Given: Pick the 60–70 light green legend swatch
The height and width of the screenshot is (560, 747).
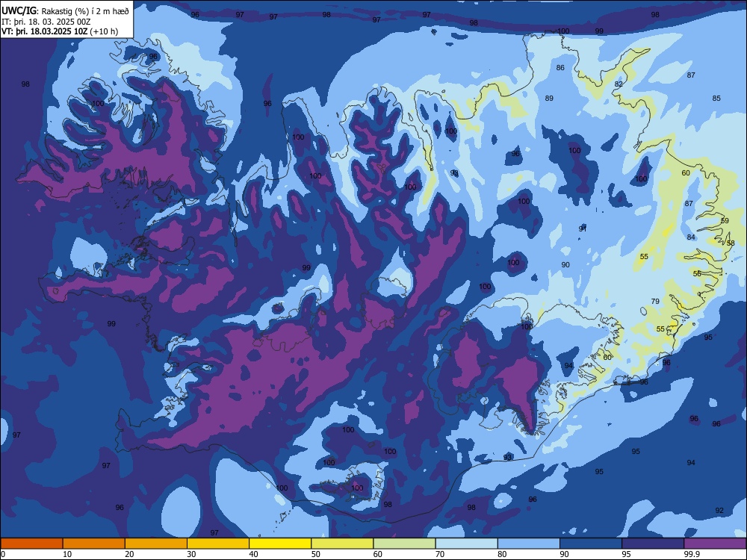Looking at the screenshot, I should click(404, 544).
